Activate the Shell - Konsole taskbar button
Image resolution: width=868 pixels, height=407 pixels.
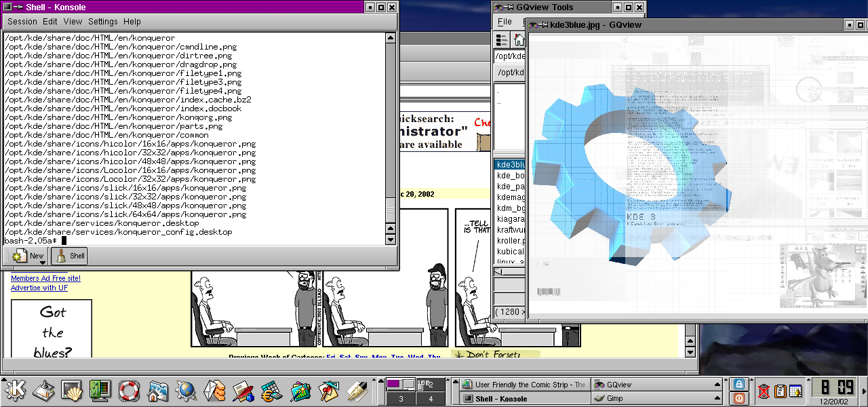pyautogui.click(x=525, y=399)
